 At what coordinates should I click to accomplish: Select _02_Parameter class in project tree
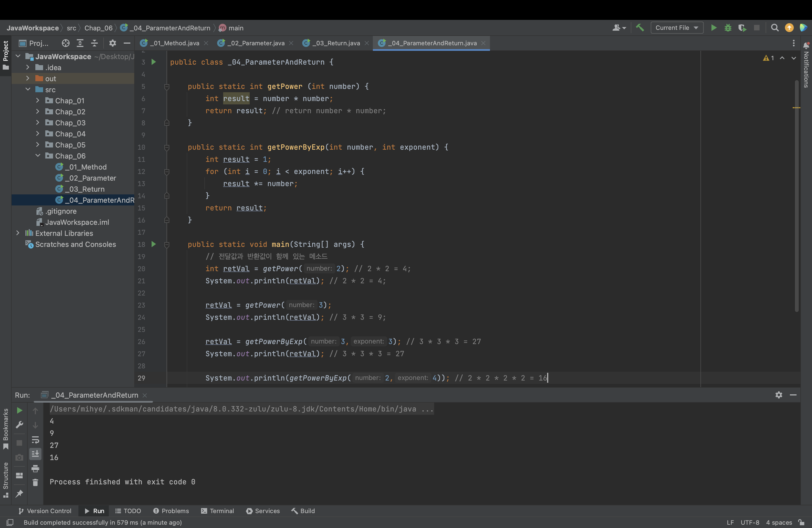86,178
